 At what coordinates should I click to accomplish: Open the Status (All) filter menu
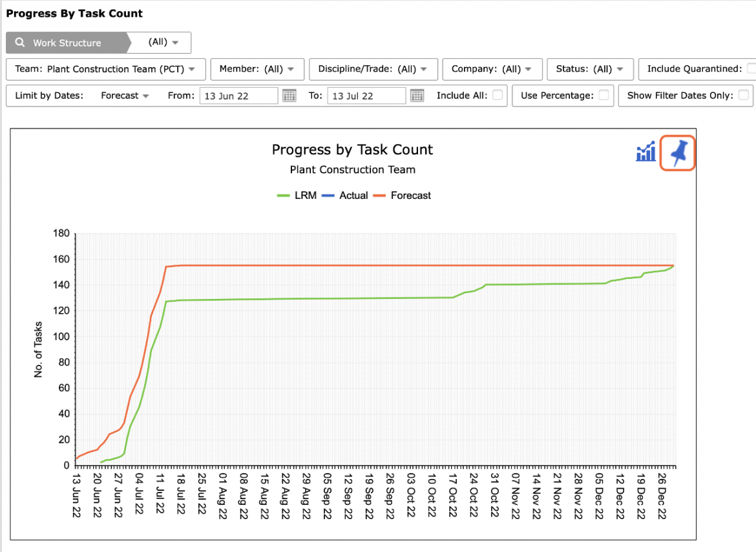point(590,69)
